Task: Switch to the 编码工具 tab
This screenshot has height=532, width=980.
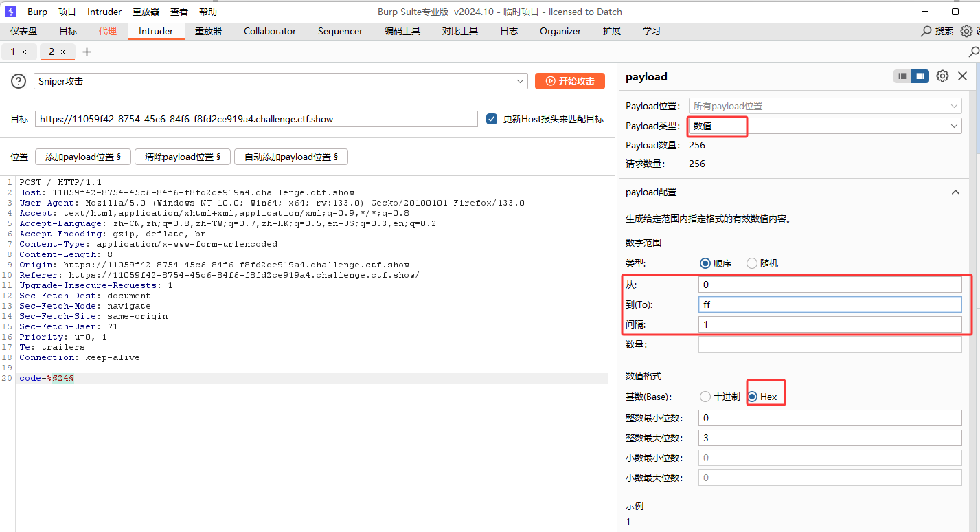Action: [402, 31]
